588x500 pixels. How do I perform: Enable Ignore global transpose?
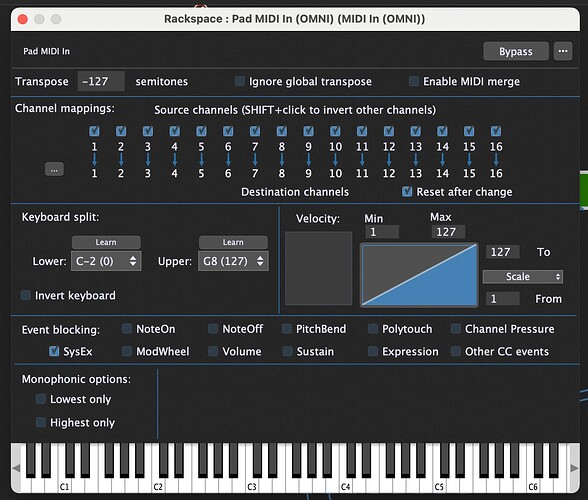pos(240,81)
